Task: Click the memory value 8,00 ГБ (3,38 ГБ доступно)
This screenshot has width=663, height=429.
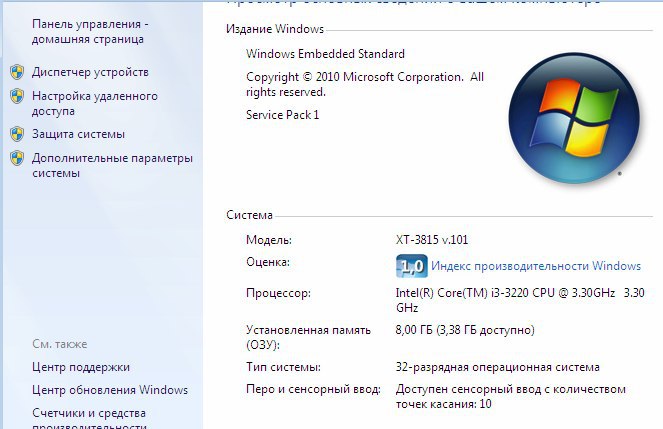Action: coord(465,330)
